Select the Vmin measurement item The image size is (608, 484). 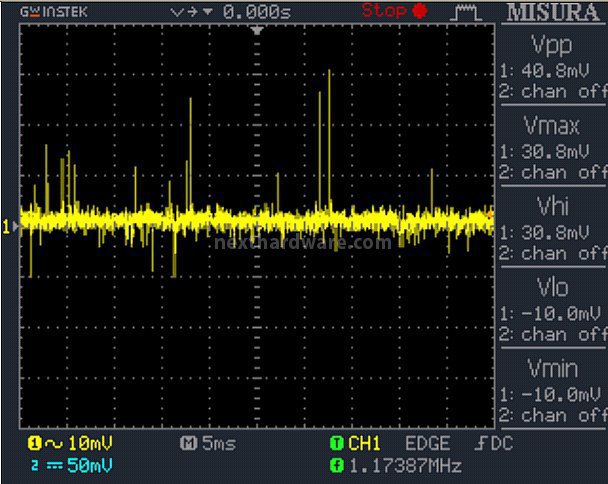[553, 368]
